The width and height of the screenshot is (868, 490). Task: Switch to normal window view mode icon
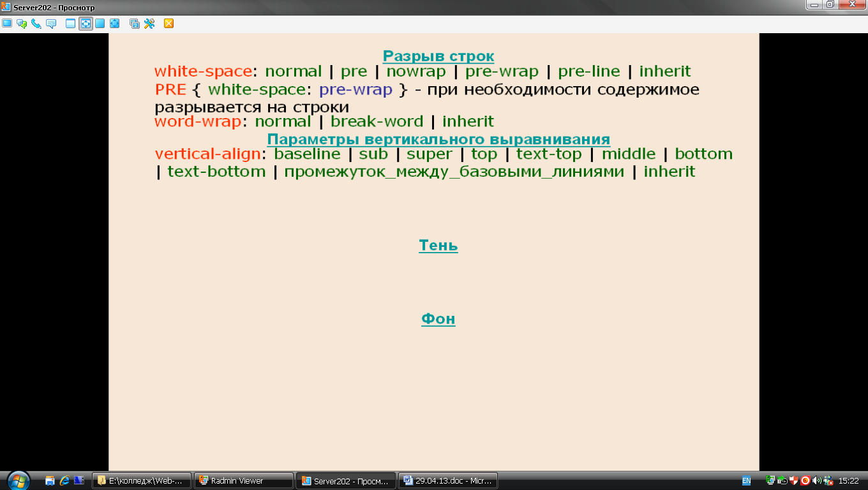[x=71, y=24]
